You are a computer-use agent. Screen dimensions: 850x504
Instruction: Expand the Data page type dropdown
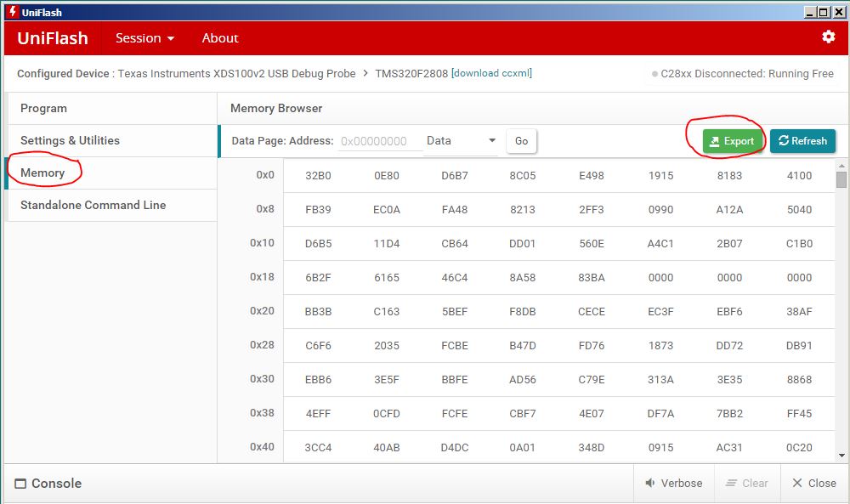461,141
